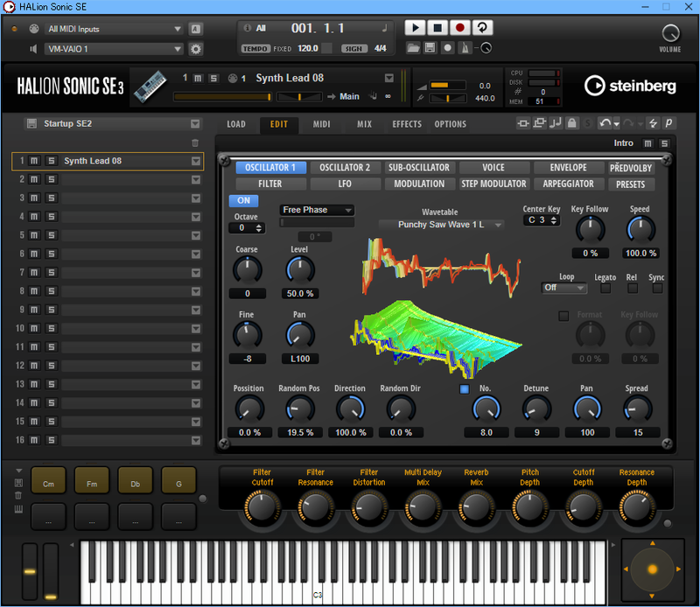Click the master Volume knob
The height and width of the screenshot is (607, 700).
[670, 33]
